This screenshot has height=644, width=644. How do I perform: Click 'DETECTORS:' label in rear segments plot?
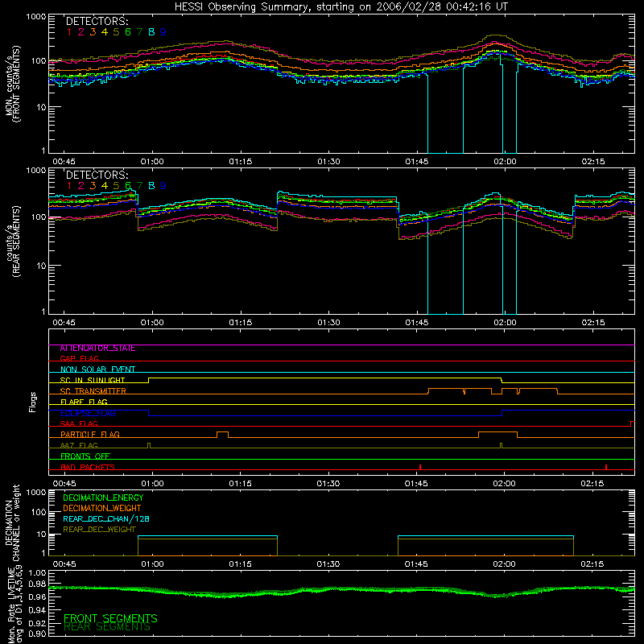97,175
